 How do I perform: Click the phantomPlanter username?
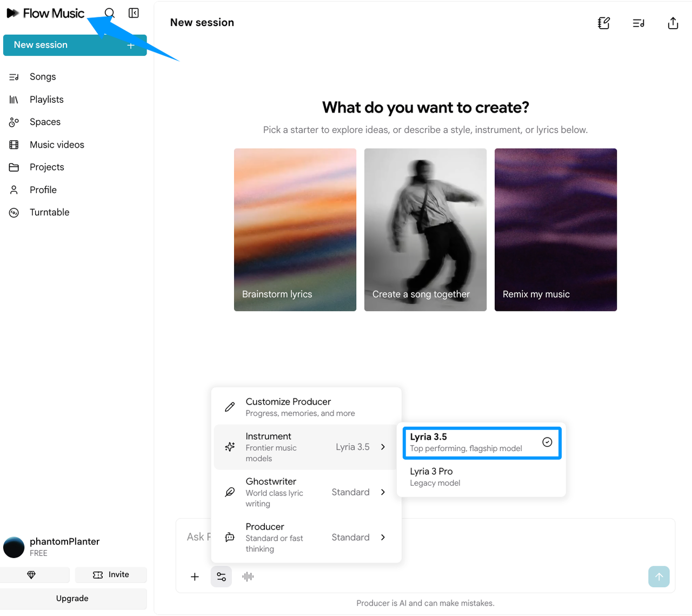(x=64, y=541)
